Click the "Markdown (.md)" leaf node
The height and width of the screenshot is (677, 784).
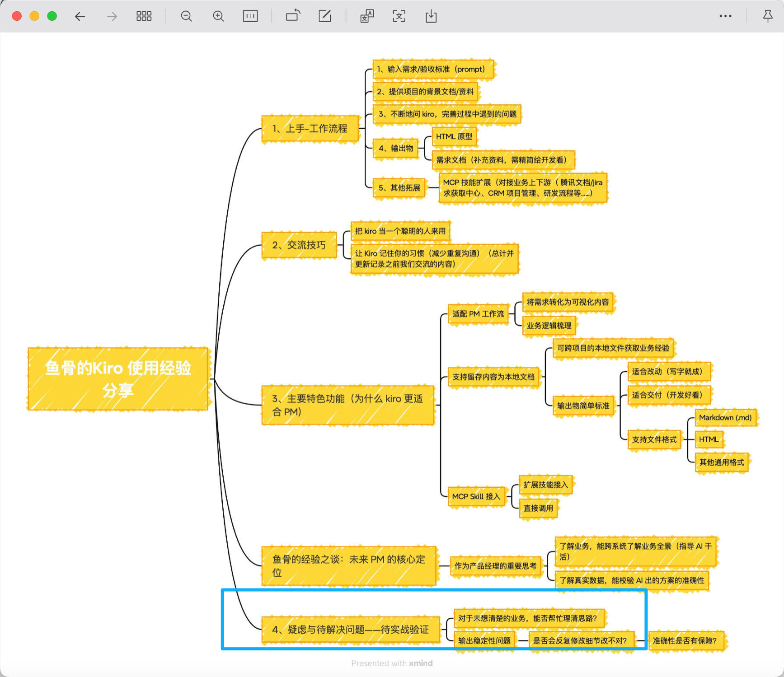(x=725, y=418)
